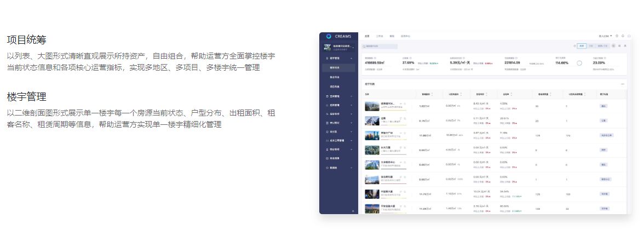This screenshot has height=230, width=644.
Task: Click the refresh icon beside view switcher
Action: click(574, 46)
